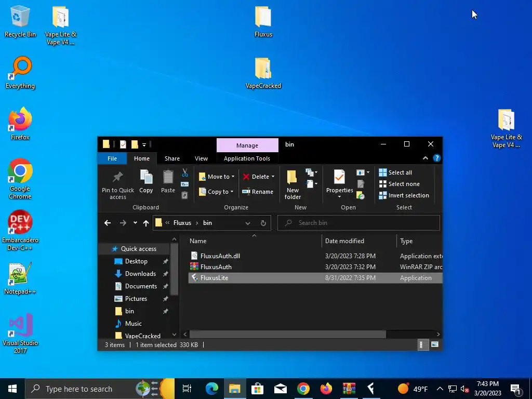Go back with the left arrow
532x399 pixels.
tap(108, 223)
